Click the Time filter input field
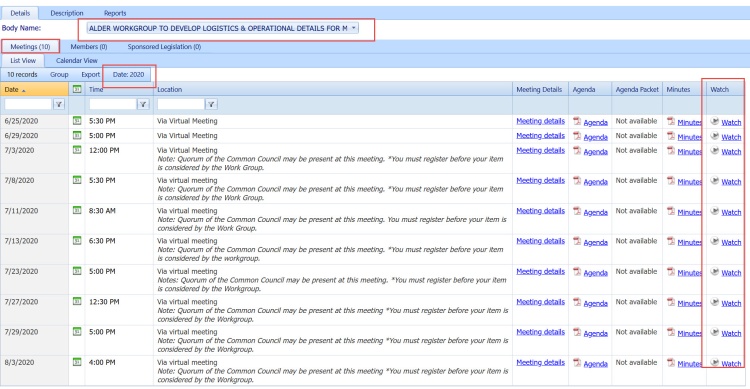Viewport: 750px width, 389px height. 113,104
